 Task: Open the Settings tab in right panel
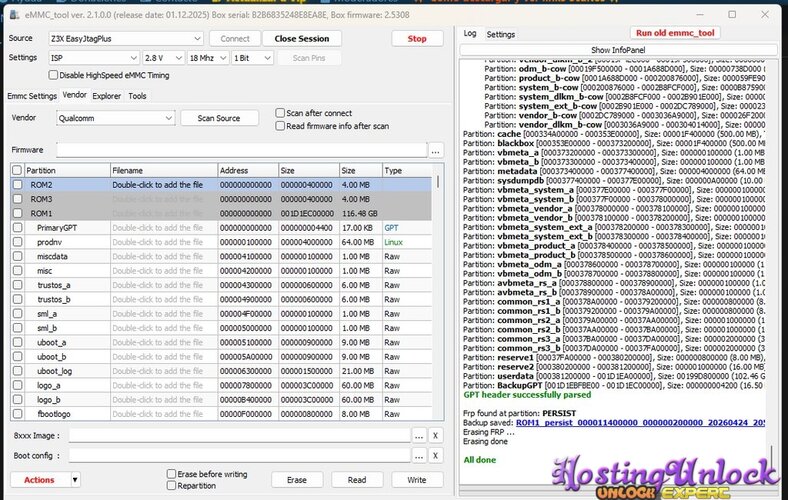tap(501, 34)
